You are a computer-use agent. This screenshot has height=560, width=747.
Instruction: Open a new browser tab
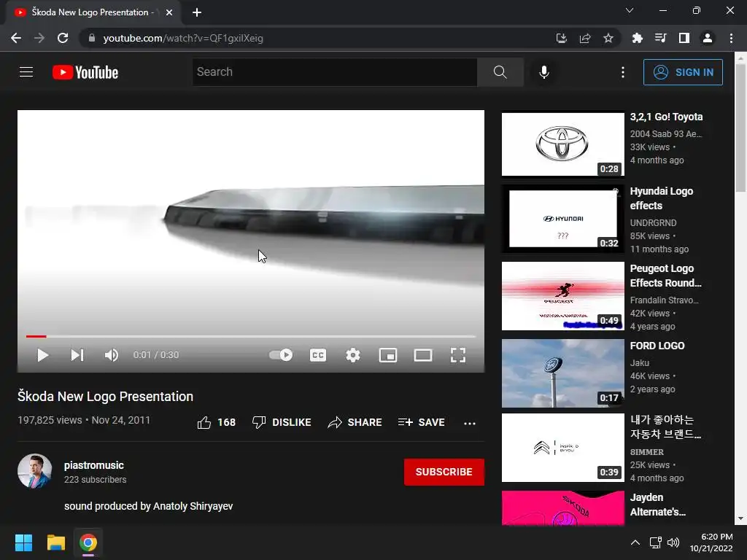point(197,12)
